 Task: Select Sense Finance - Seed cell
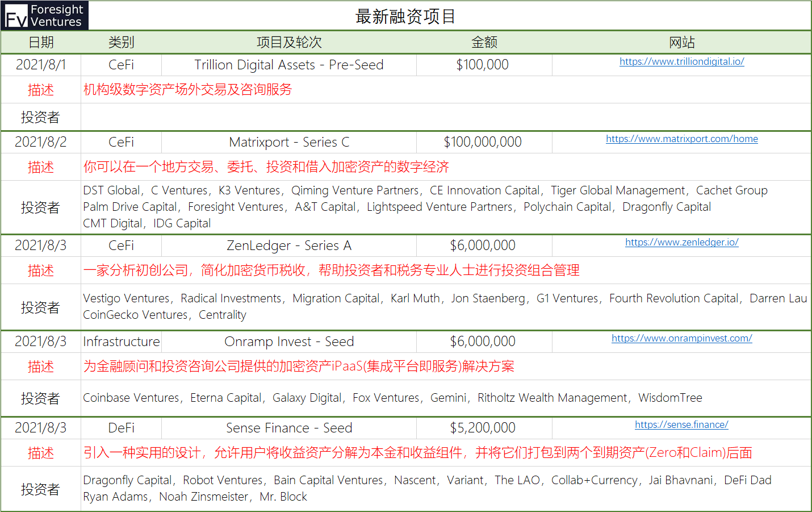click(289, 428)
